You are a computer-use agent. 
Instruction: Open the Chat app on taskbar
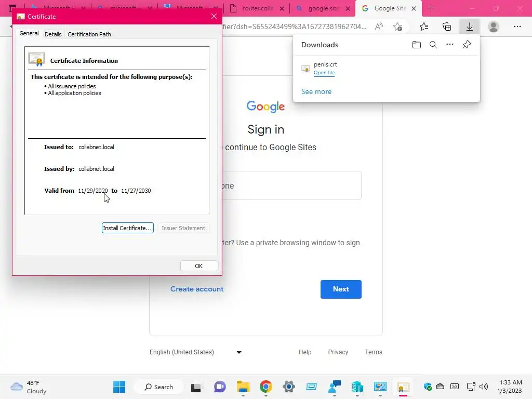pos(220,387)
